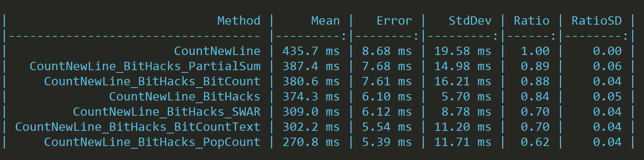The image size is (644, 160).
Task: Click the StdDev column header
Action: pos(470,21)
